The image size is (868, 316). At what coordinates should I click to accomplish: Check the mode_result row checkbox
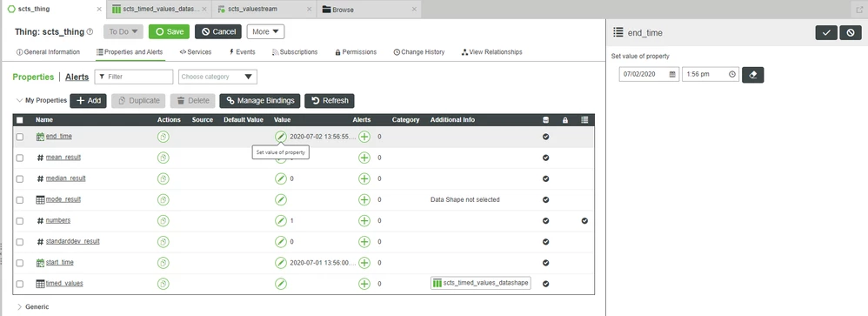tap(20, 199)
